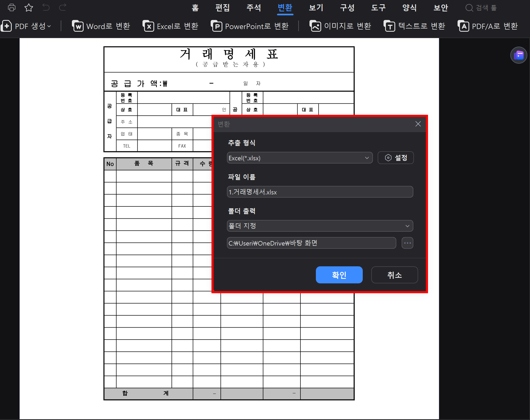Click the 공급가액 text in document

click(139, 84)
